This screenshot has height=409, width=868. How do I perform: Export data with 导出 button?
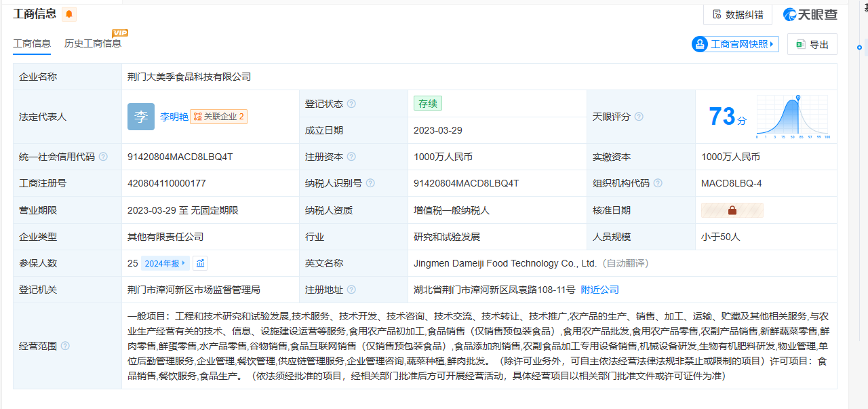click(x=812, y=44)
